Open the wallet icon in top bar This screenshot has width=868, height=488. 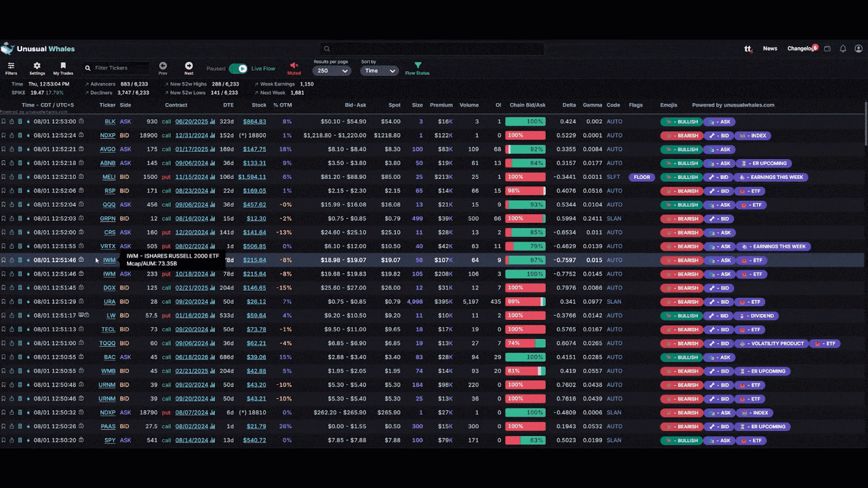point(827,49)
